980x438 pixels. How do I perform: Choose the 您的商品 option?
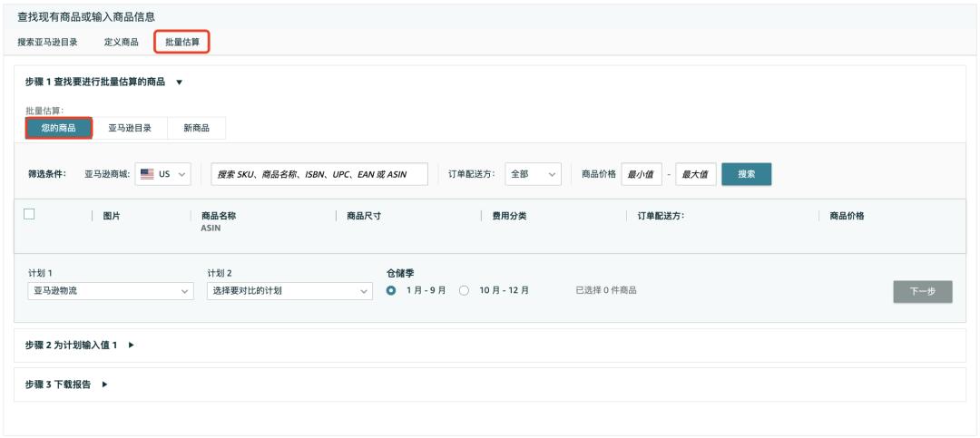pos(59,128)
